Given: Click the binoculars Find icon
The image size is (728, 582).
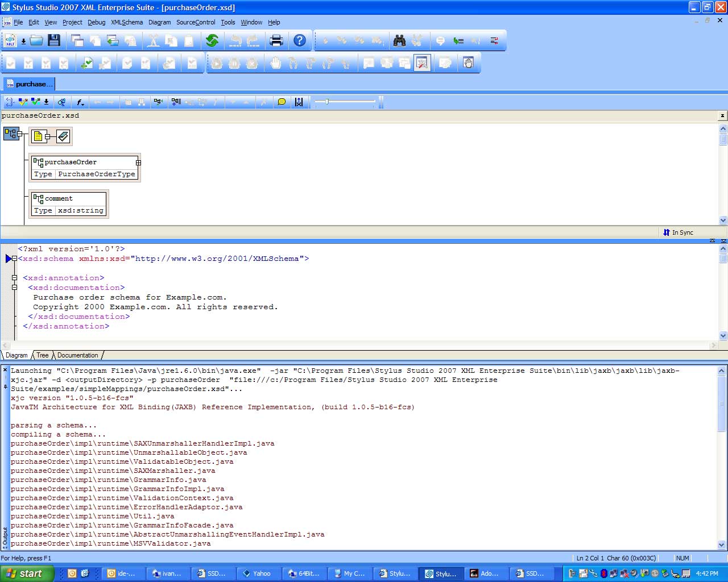Looking at the screenshot, I should (400, 40).
